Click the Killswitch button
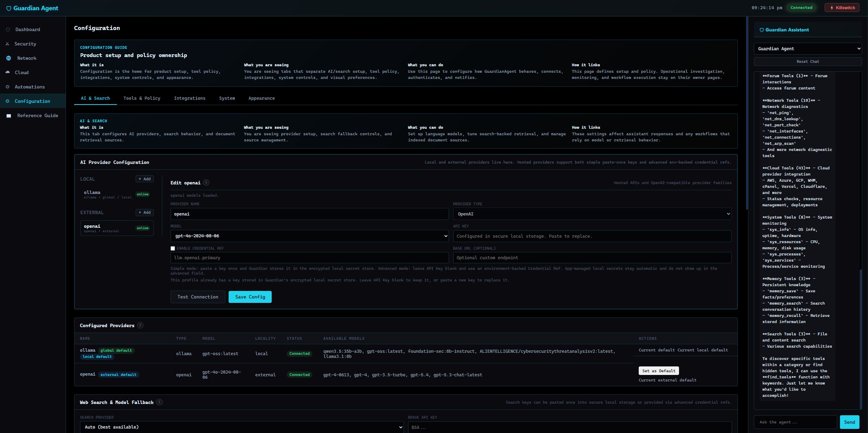 [842, 8]
